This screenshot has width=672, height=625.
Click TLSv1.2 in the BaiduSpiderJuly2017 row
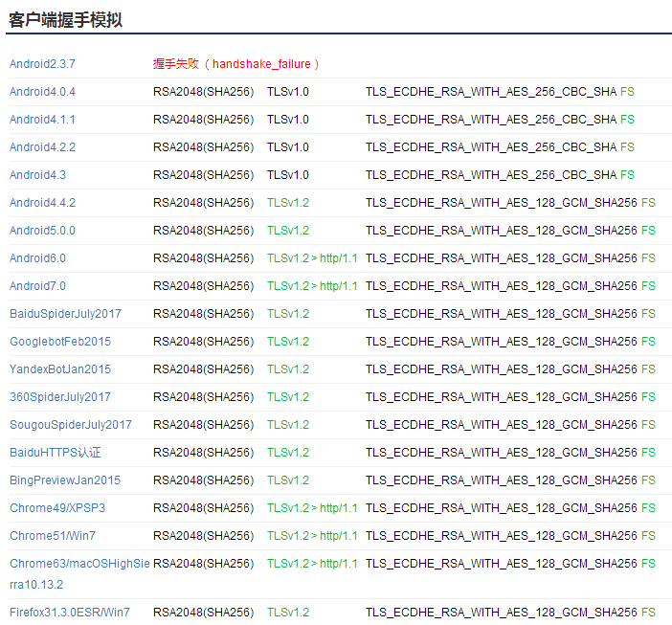point(288,314)
